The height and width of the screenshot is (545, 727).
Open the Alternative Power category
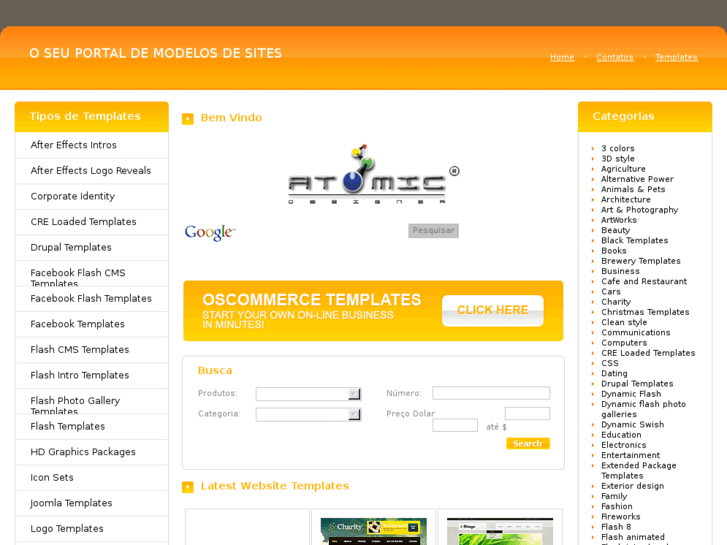pos(638,179)
